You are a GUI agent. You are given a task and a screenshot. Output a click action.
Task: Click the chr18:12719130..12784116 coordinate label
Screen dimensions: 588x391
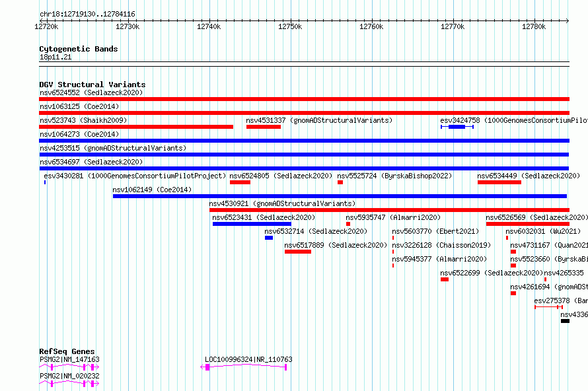click(x=87, y=15)
